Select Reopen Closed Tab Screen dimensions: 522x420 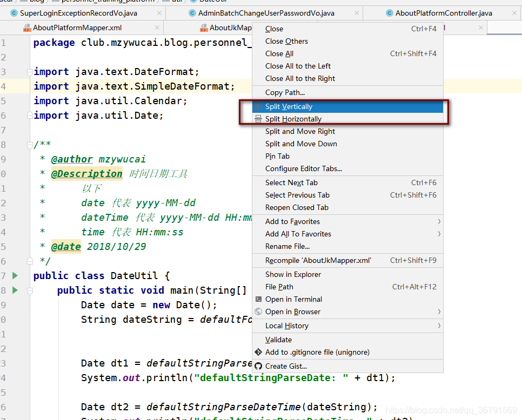click(x=347, y=207)
